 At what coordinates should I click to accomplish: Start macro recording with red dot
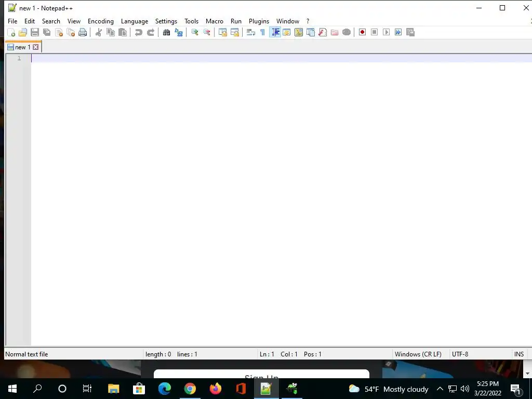[x=362, y=32]
